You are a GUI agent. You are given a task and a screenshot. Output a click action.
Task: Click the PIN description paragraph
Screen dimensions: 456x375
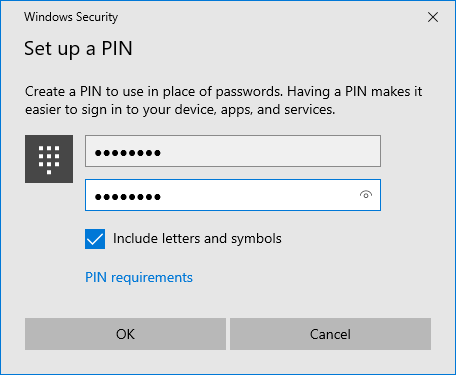[x=223, y=100]
